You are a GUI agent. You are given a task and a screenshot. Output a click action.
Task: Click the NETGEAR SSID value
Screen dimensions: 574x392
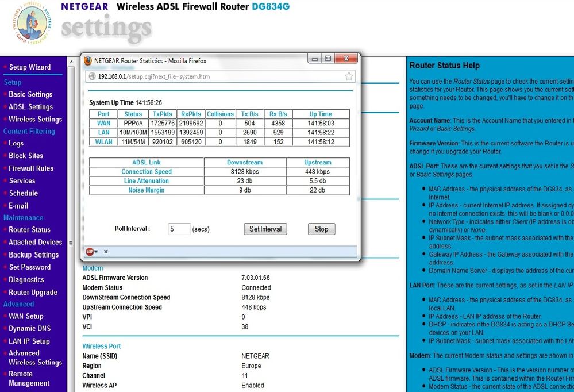click(x=255, y=356)
